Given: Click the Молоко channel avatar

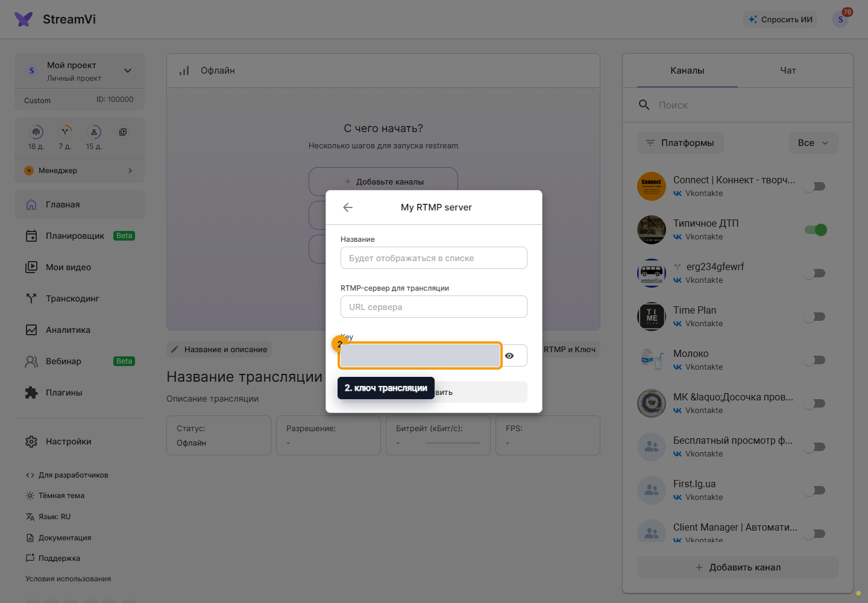Looking at the screenshot, I should (652, 360).
